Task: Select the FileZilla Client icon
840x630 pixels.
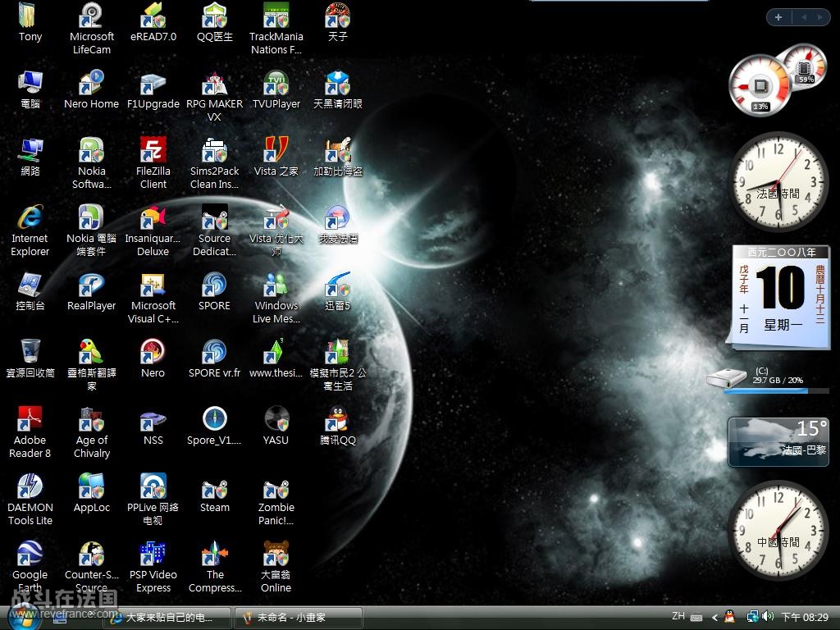Action: (153, 149)
